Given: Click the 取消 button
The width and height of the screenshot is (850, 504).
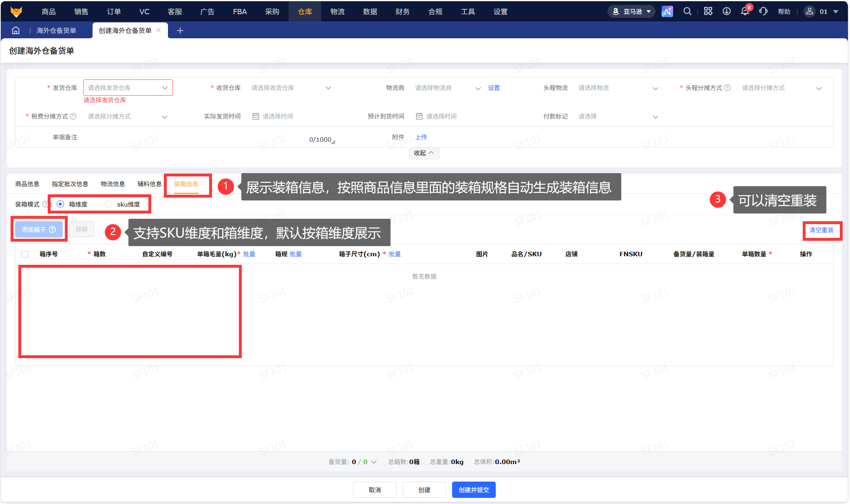Looking at the screenshot, I should click(375, 490).
